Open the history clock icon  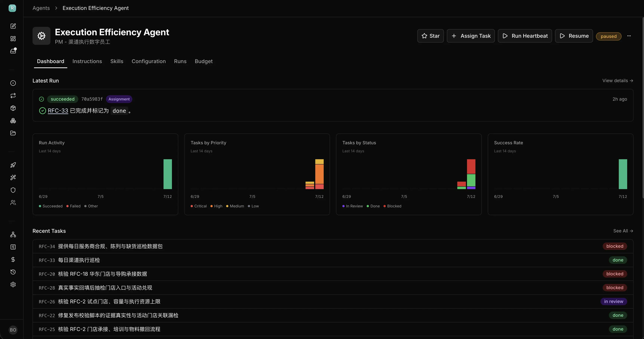(x=13, y=272)
